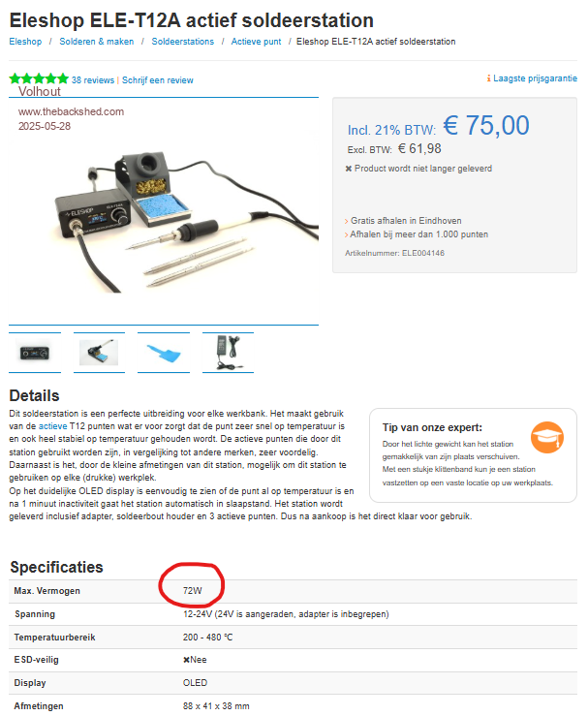Click the green five-star rating icons
The image size is (588, 716).
click(x=39, y=78)
